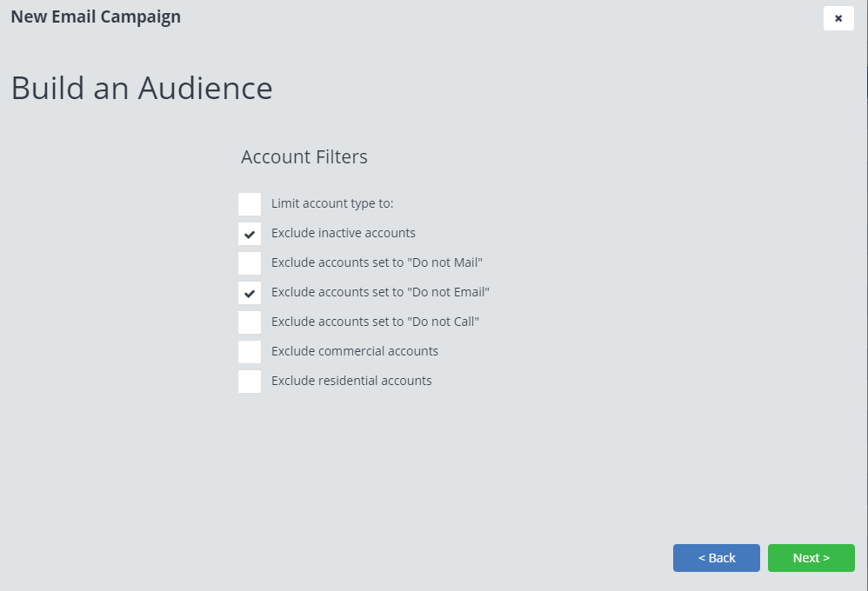
Task: Tick the Exclude "Do not Mail" accounts checkbox
Action: click(x=250, y=263)
